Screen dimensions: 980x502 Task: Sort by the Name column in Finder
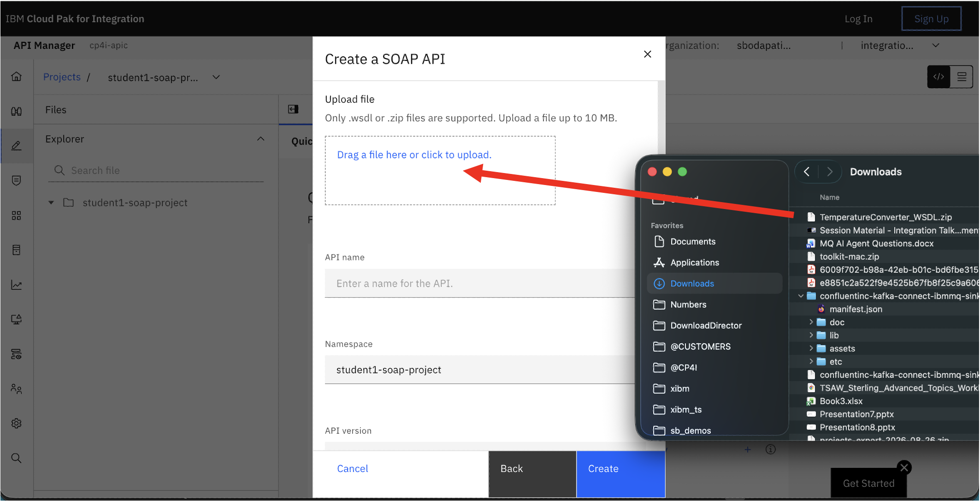coord(829,197)
